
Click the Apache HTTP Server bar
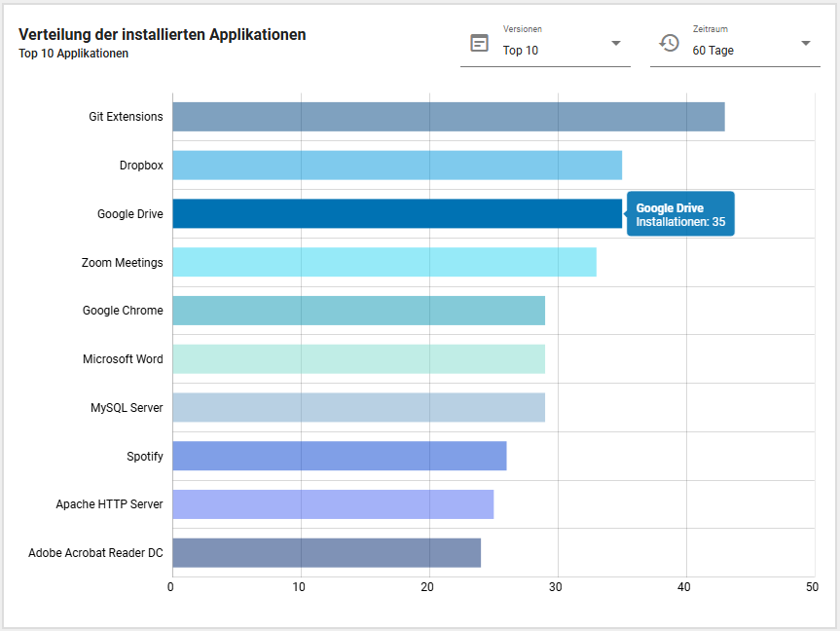[x=333, y=504]
